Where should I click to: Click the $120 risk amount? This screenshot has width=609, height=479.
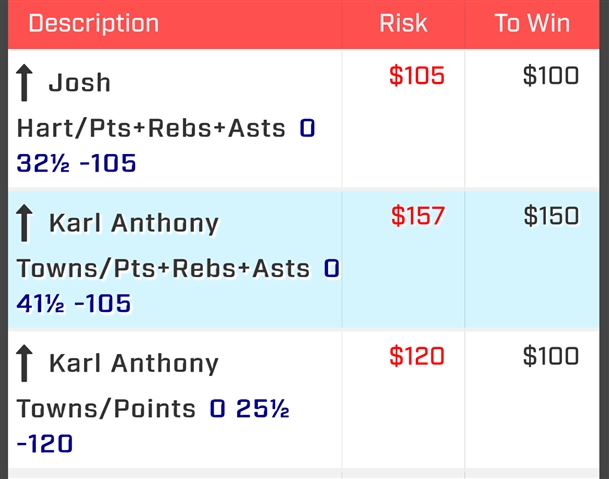(x=417, y=356)
